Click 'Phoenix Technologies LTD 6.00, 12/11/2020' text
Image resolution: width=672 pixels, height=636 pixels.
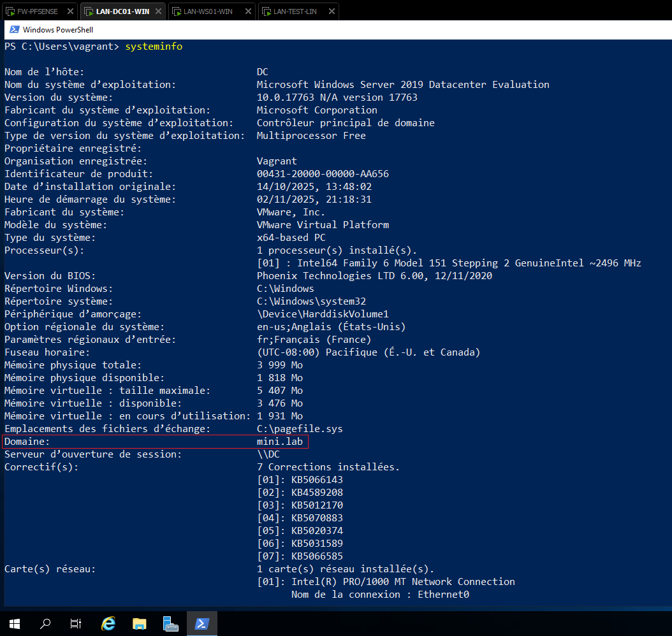tap(374, 276)
